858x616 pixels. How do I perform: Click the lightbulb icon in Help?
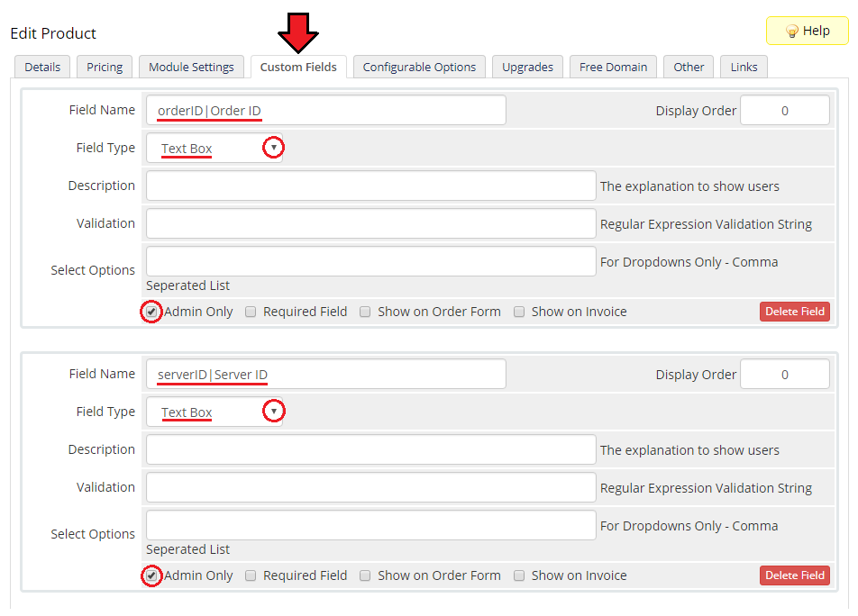tap(792, 32)
